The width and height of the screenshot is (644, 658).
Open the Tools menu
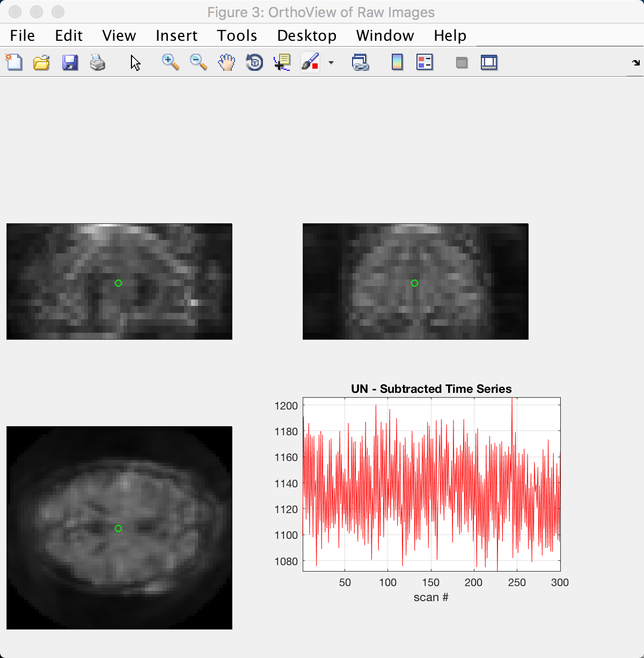(237, 35)
